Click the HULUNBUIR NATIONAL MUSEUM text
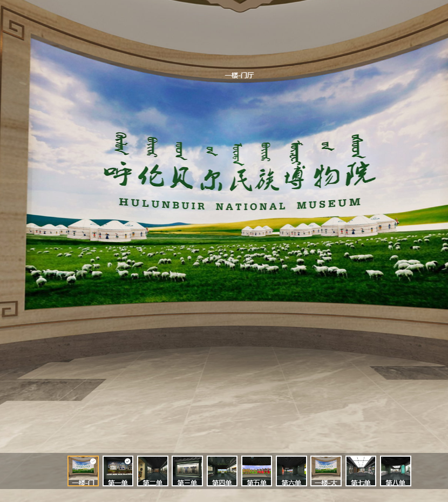The width and height of the screenshot is (448, 502). 240,204
